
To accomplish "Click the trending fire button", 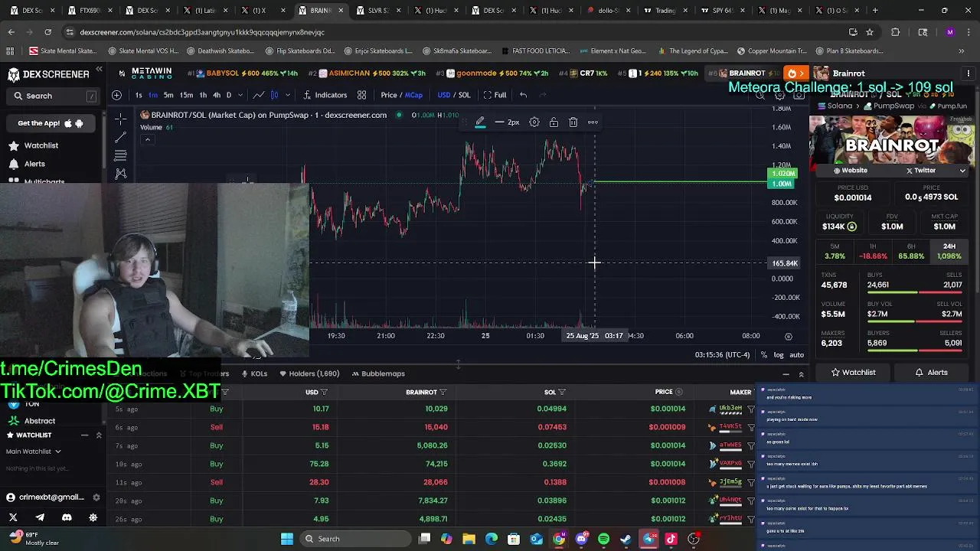I will tap(796, 73).
